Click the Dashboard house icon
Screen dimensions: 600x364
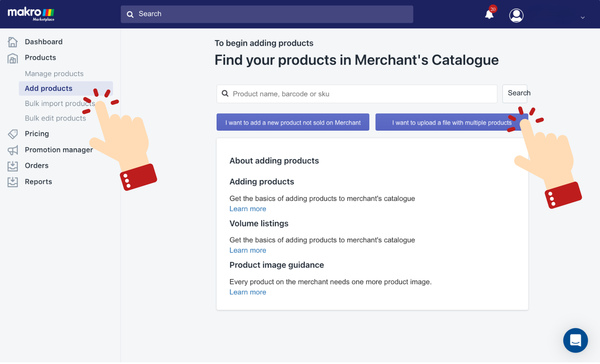[x=13, y=42]
